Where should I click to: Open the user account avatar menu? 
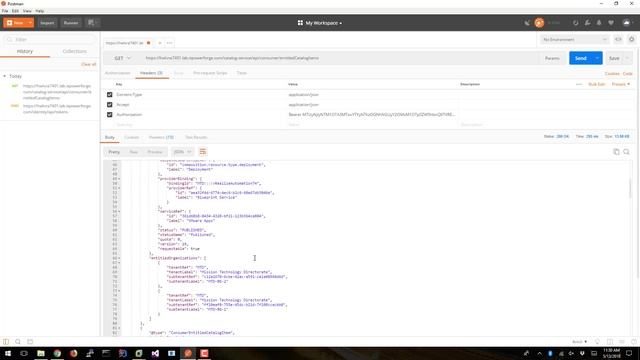pyautogui.click(x=628, y=23)
